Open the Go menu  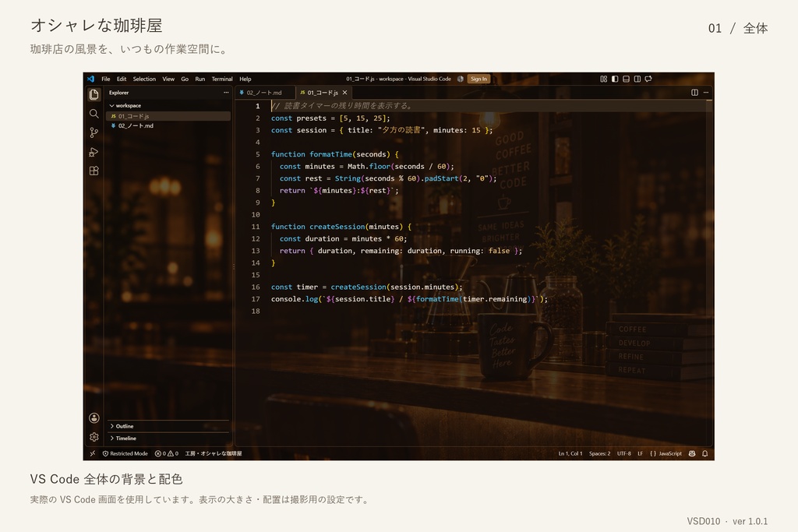(185, 79)
